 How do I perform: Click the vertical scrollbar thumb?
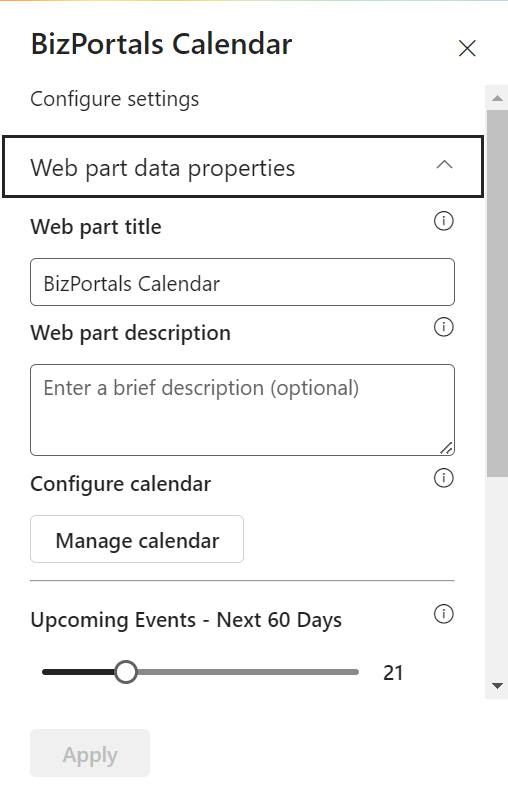point(497,293)
